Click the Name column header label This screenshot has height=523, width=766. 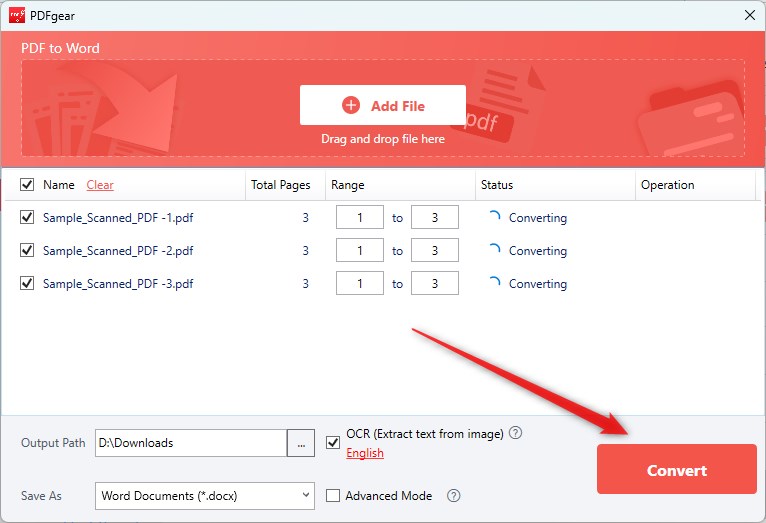(x=59, y=185)
